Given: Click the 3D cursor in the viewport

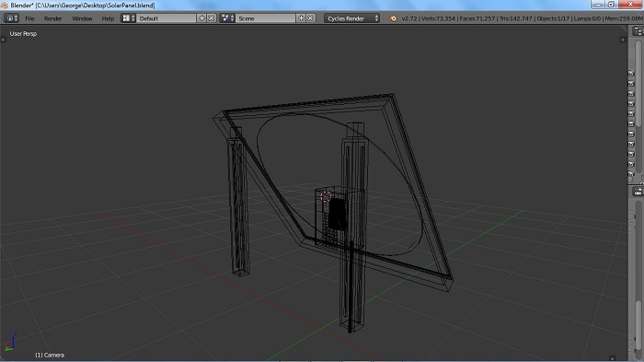Looking at the screenshot, I should click(x=326, y=196).
